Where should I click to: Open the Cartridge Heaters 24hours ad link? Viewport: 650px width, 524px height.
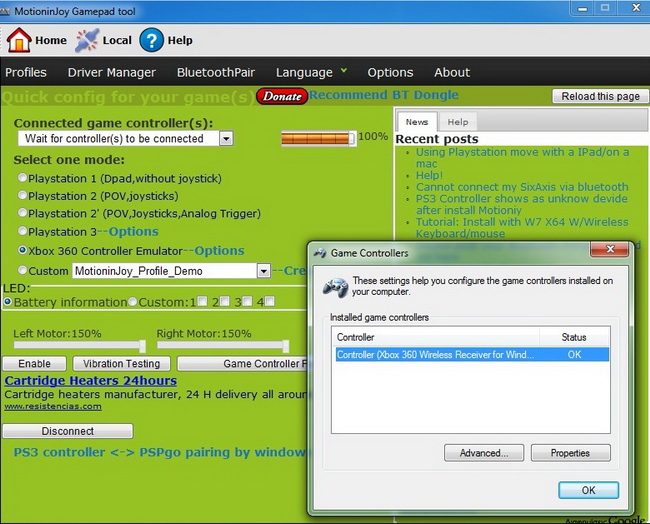tap(90, 380)
